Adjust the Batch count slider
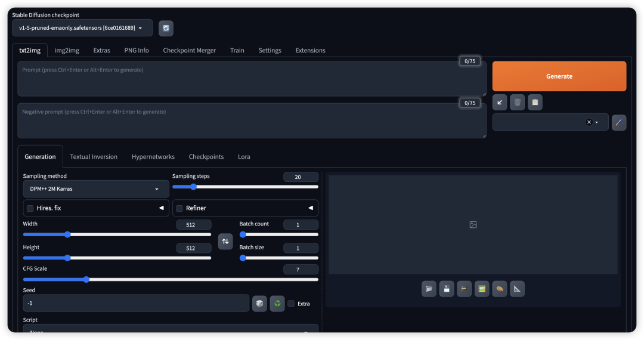Viewport: 644px width, 340px height. [x=279, y=234]
